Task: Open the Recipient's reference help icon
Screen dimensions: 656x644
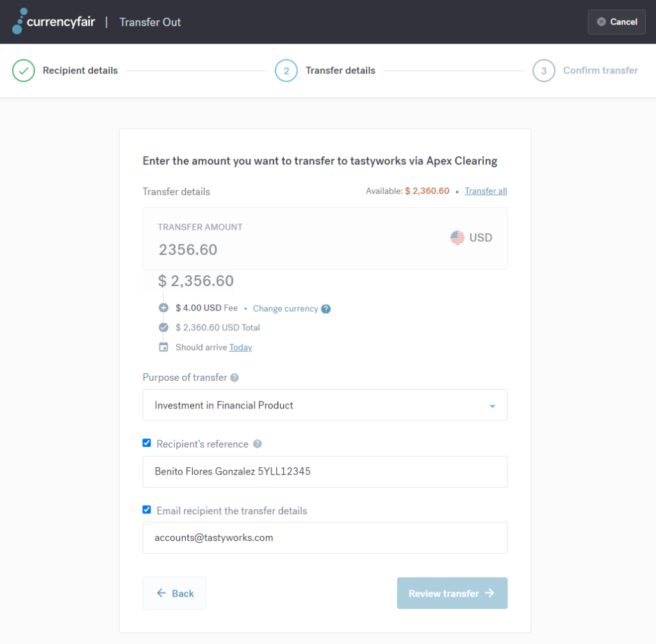Action: 258,444
